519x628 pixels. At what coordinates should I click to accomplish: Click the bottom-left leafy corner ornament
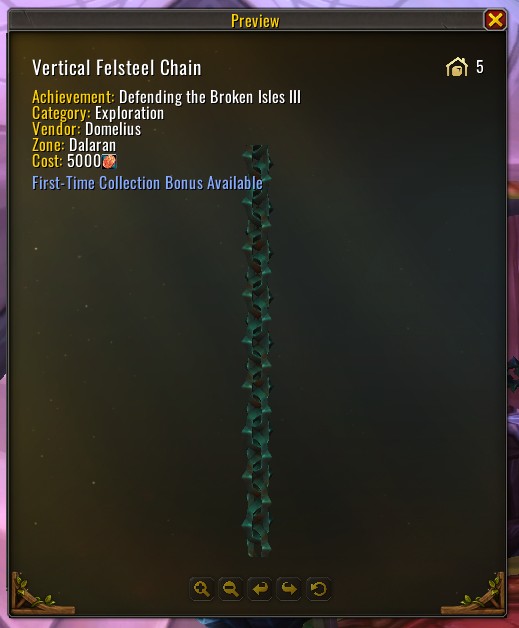tap(40, 595)
